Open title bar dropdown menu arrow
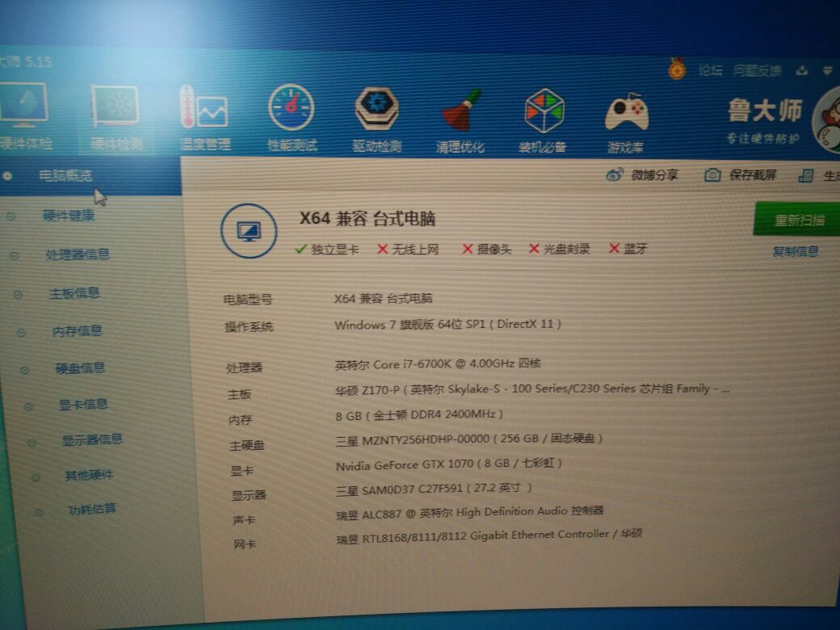The width and height of the screenshot is (840, 630). coord(828,71)
